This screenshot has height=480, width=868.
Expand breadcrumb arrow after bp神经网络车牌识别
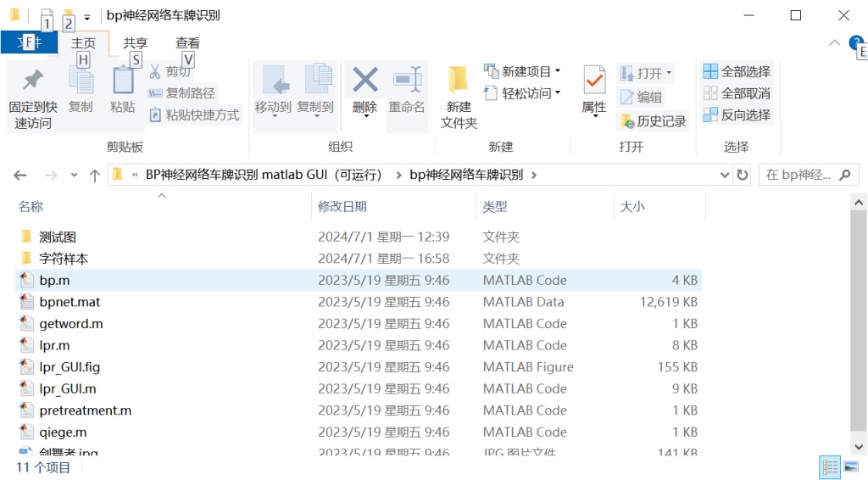point(534,176)
